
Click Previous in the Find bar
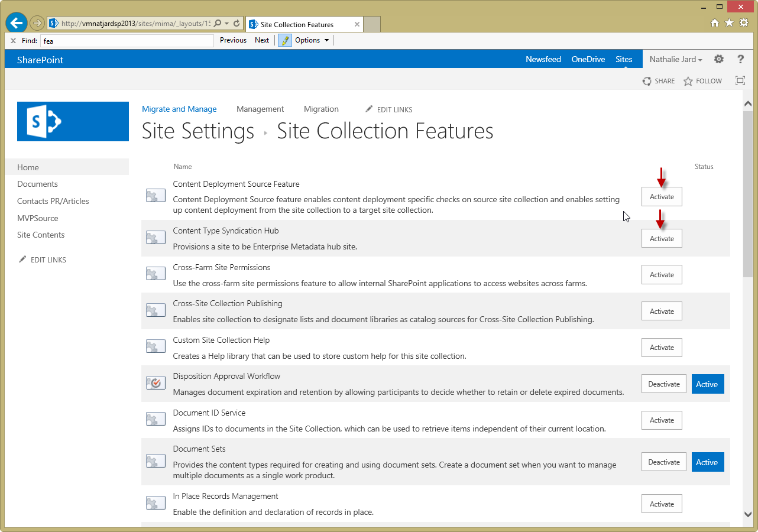tap(233, 40)
